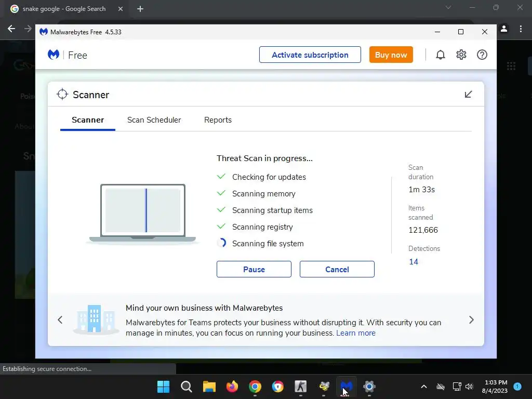Open Malwarebytes notifications bell

point(440,55)
